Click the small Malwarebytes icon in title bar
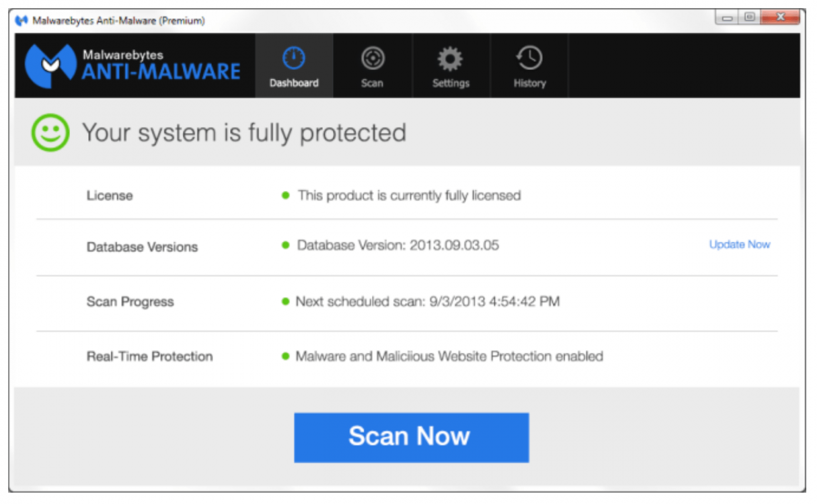Screen dimensions: 817x504 22,21
